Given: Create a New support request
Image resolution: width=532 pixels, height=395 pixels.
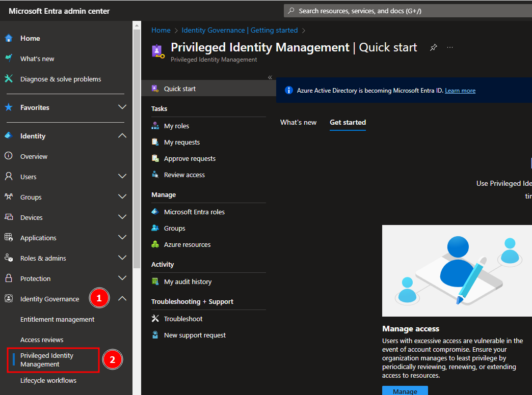Looking at the screenshot, I should pyautogui.click(x=195, y=334).
